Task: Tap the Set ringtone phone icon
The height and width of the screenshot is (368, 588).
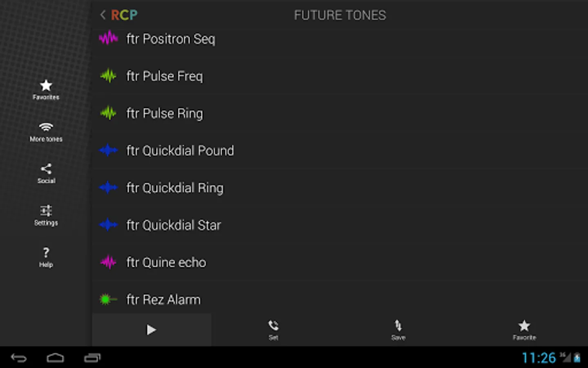Action: coord(273,330)
